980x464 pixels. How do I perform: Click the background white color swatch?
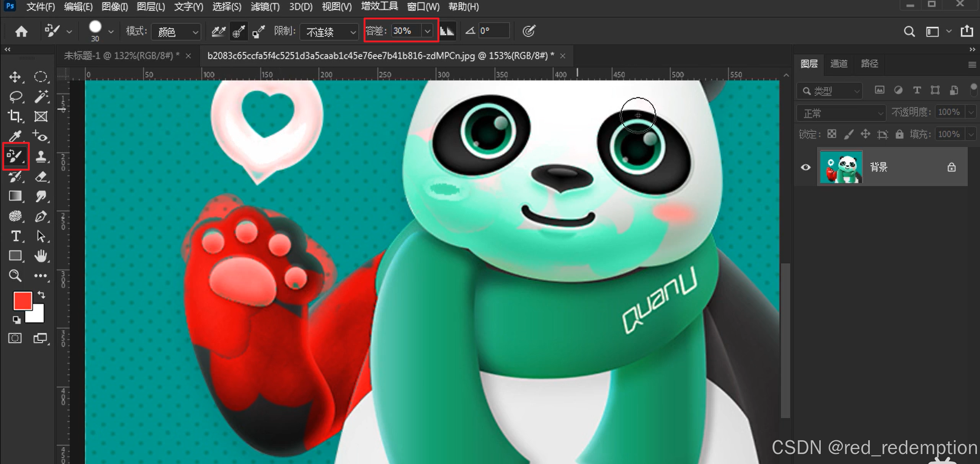coord(37,315)
